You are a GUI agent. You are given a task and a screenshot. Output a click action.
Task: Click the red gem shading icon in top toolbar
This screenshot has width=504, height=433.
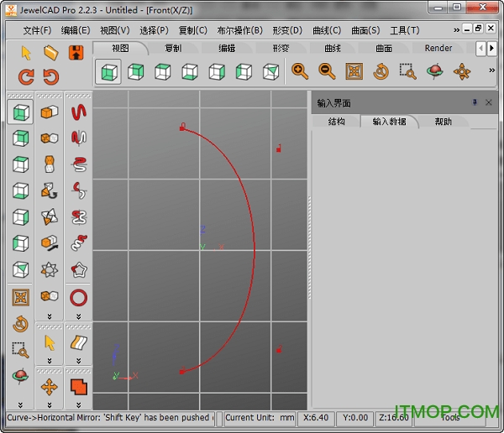pyautogui.click(x=435, y=71)
